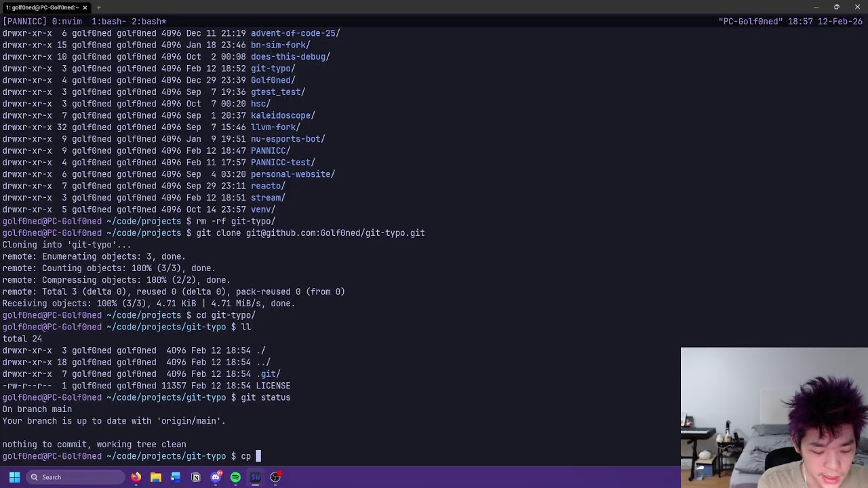Click the 'nothing to commit, working tree clean' line
This screenshot has width=868, height=488.
pos(94,445)
